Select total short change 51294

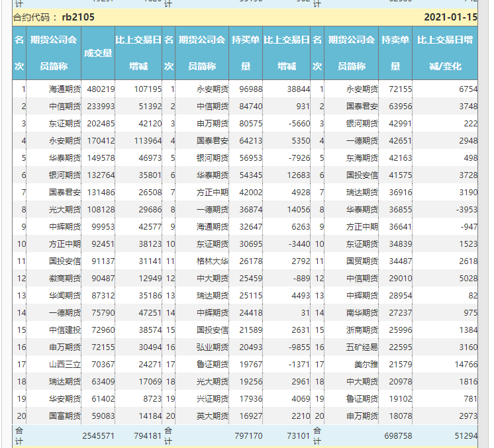466,436
